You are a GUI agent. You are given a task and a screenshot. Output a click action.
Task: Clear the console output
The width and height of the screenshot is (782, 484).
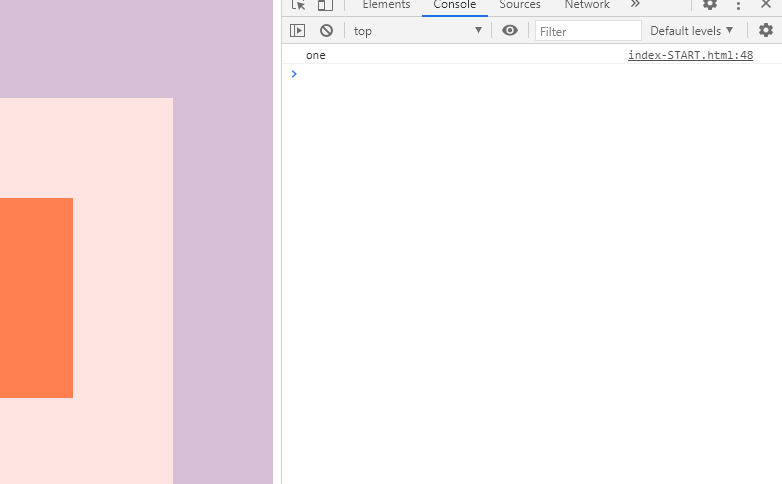(326, 30)
